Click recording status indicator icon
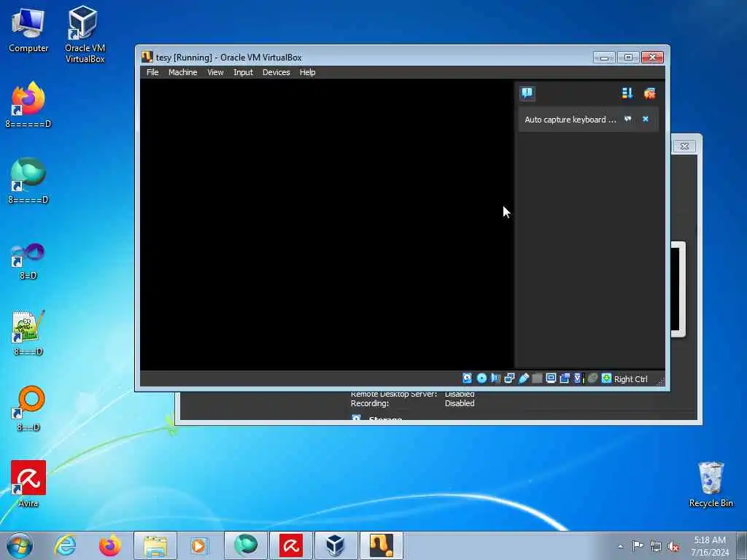747x560 pixels. [565, 378]
